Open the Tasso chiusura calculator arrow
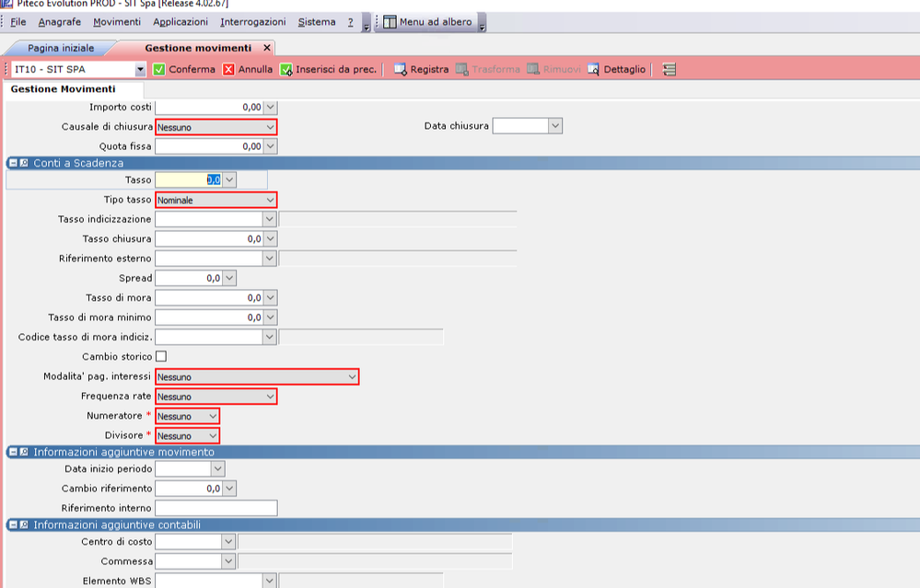Image resolution: width=920 pixels, height=588 pixels. [x=270, y=239]
